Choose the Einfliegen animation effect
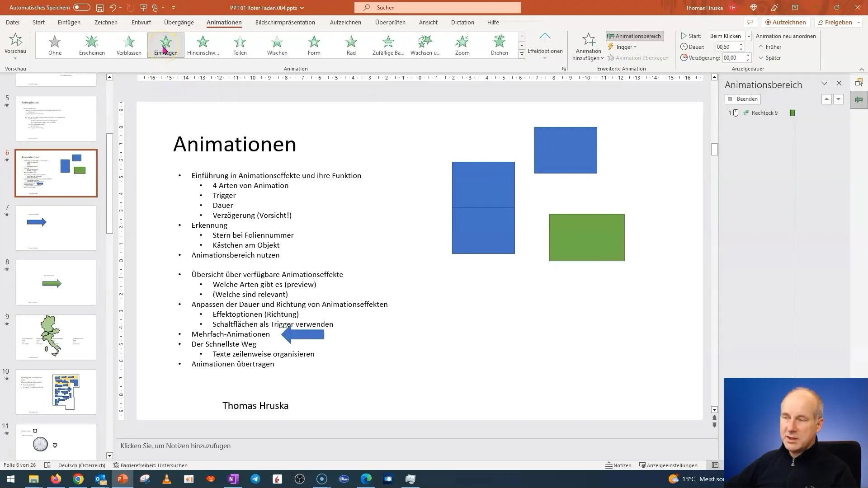The image size is (868, 488). (x=166, y=45)
